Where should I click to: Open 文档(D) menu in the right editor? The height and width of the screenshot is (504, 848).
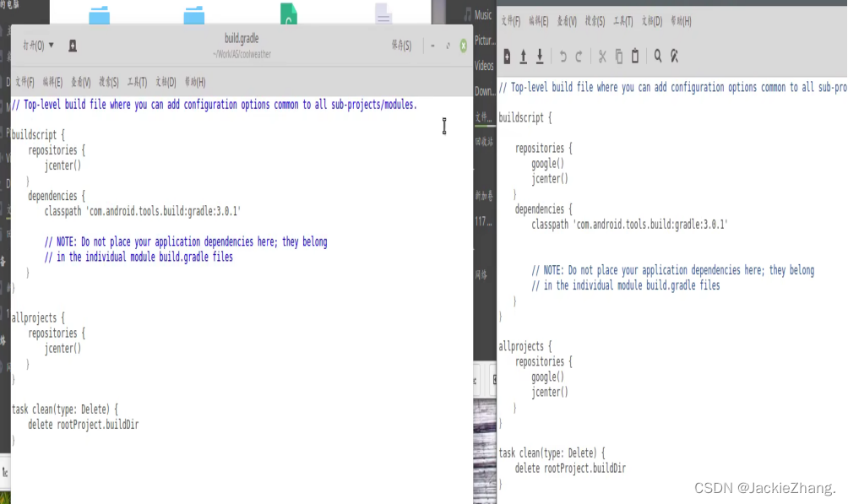click(652, 21)
